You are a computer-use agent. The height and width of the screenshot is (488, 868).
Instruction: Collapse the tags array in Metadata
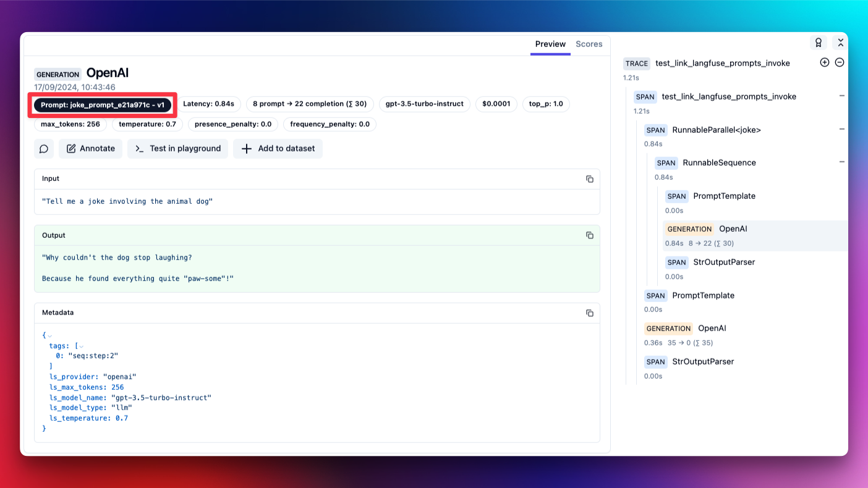point(81,346)
